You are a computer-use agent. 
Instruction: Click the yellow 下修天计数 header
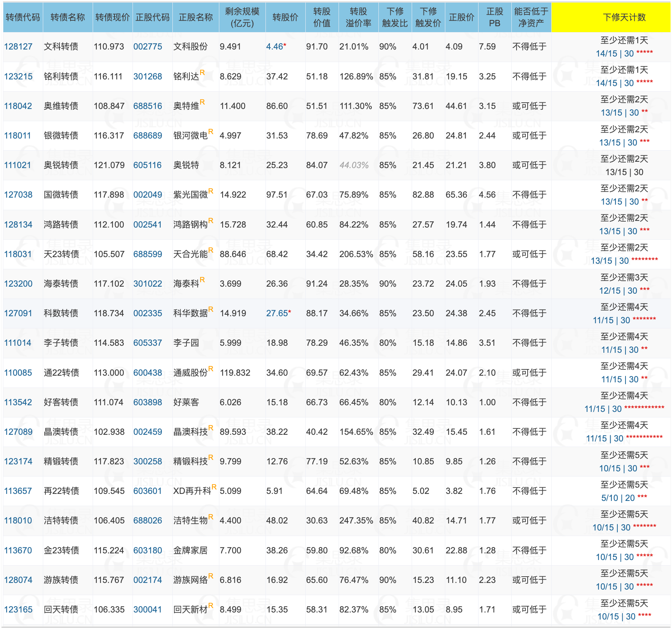point(624,17)
